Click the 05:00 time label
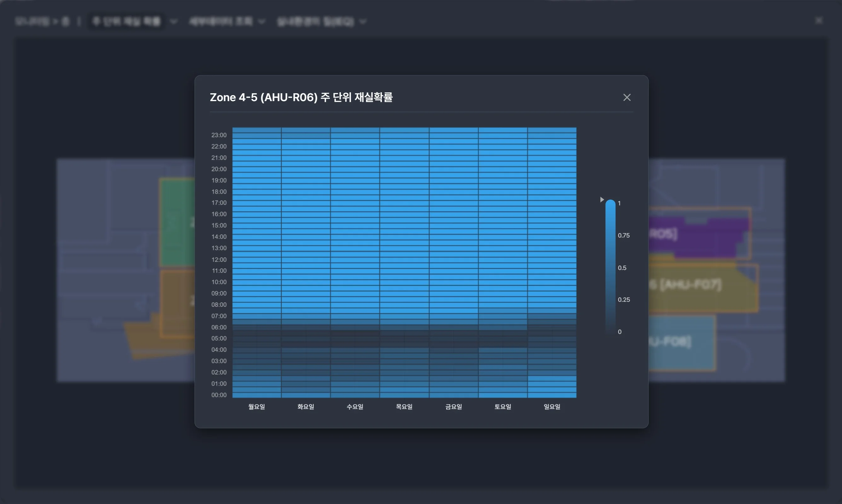This screenshot has height=504, width=842. pyautogui.click(x=219, y=338)
